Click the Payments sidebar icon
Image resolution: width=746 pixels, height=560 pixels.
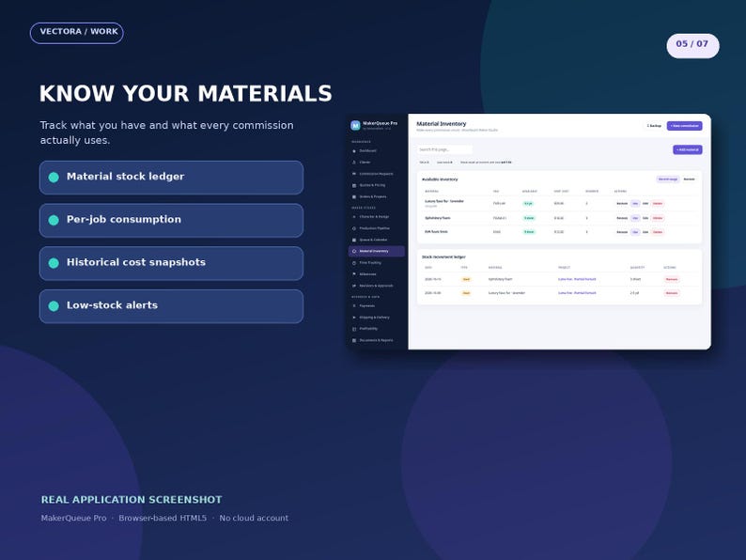(x=354, y=306)
